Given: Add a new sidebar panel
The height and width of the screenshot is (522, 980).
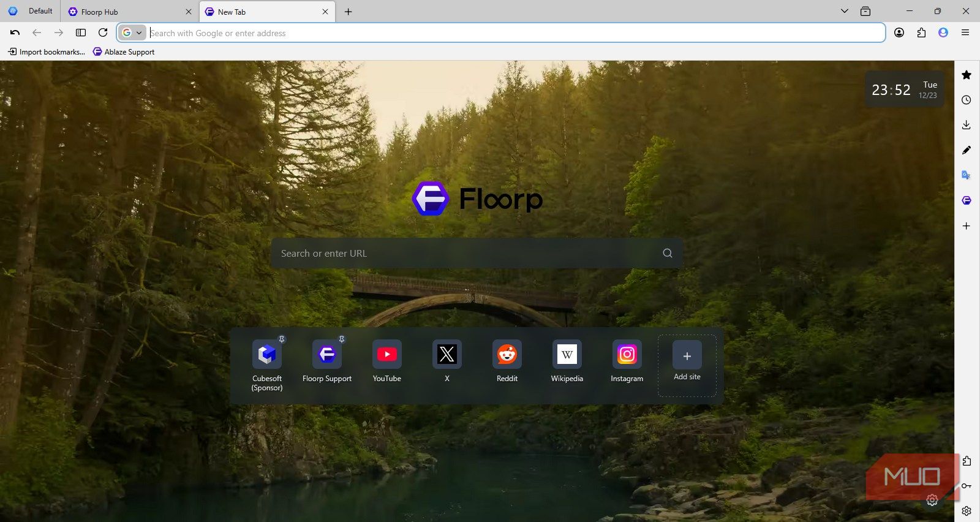Looking at the screenshot, I should [967, 226].
